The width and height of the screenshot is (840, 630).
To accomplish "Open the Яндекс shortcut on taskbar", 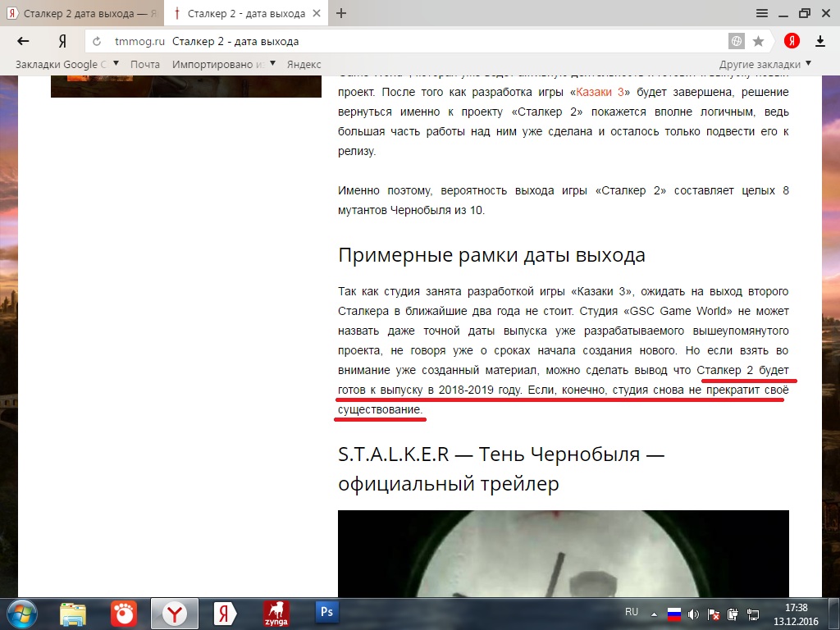I will pos(225,614).
